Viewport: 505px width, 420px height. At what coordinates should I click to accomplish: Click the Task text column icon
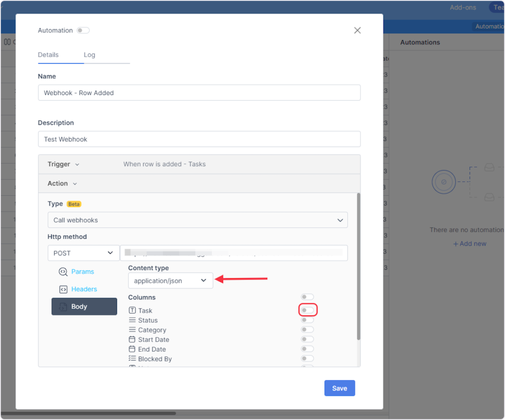coord(132,311)
